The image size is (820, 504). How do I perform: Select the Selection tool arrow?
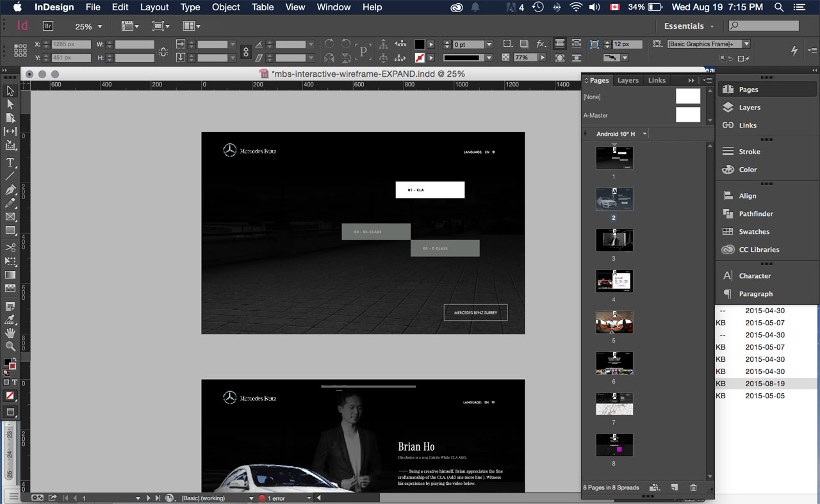click(x=10, y=91)
